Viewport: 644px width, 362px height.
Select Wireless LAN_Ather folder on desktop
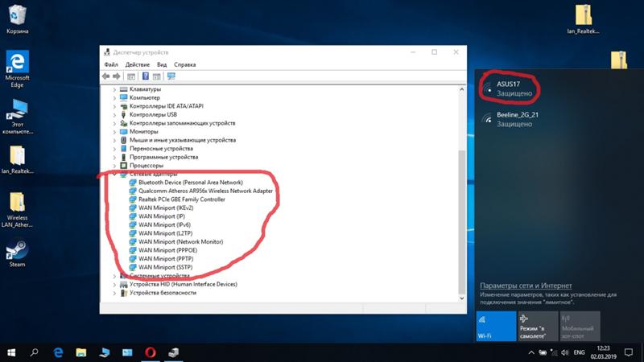[x=17, y=210]
